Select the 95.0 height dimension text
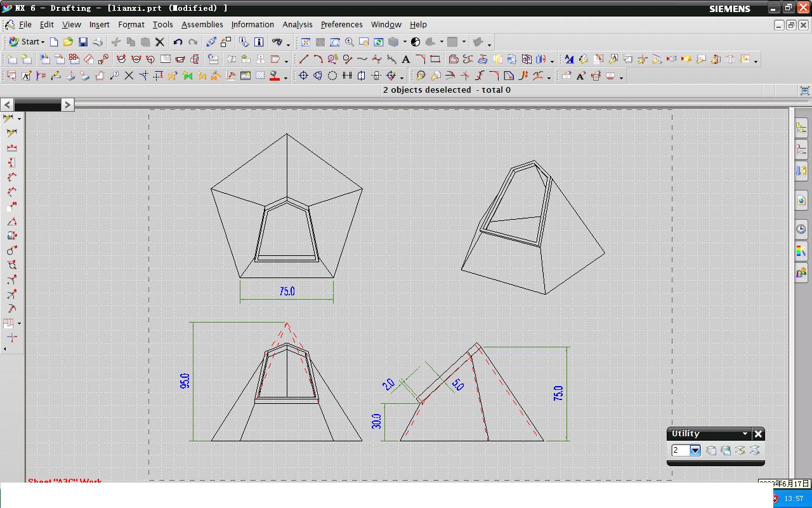This screenshot has height=508, width=812. point(185,381)
